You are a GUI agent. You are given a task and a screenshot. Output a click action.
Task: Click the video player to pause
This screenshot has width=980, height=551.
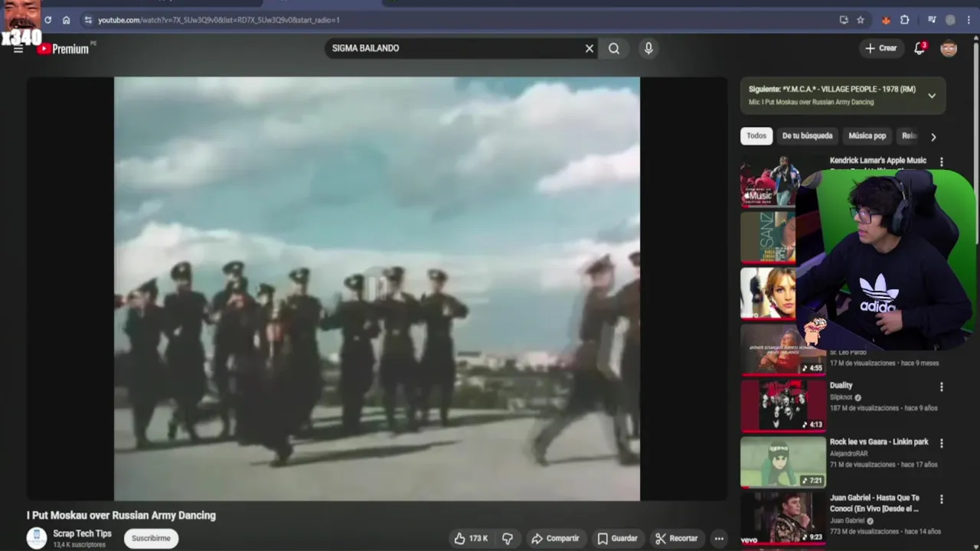pos(377,289)
